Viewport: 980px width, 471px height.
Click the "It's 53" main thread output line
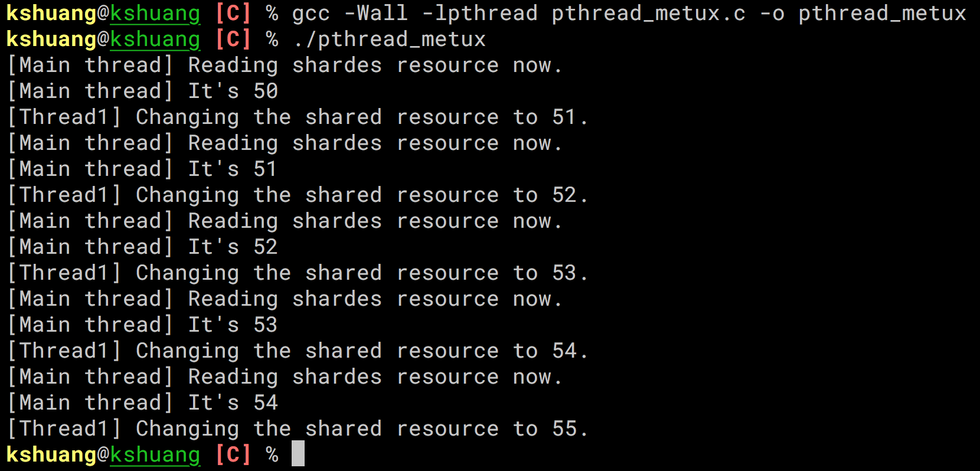(142, 325)
